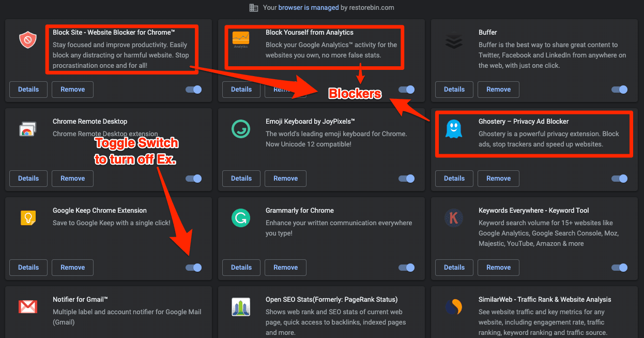Open Details for Chrome Remote Desktop
The image size is (644, 338).
pos(28,179)
